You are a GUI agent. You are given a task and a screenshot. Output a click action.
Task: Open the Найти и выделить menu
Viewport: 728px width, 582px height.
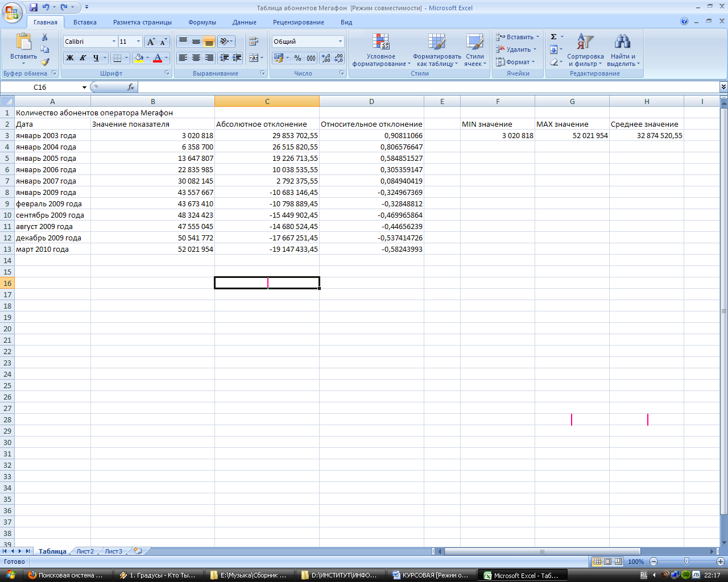623,50
